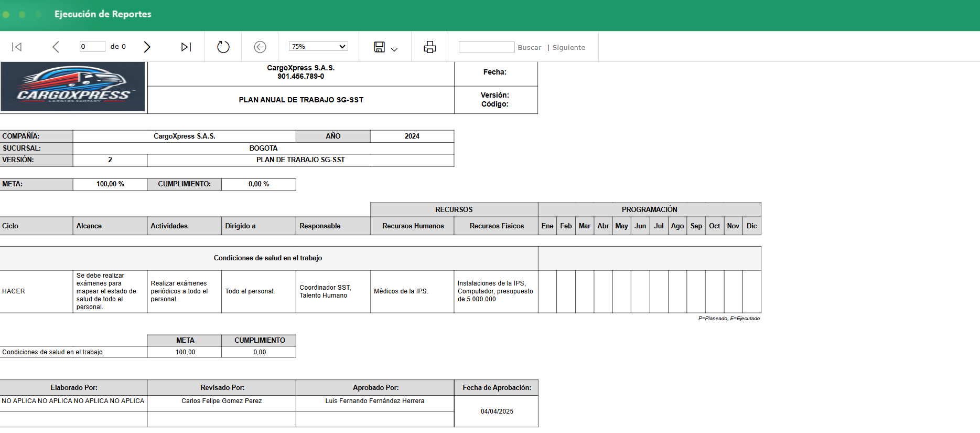Click the Buscar link
Image resolution: width=980 pixels, height=433 pixels.
click(x=529, y=48)
